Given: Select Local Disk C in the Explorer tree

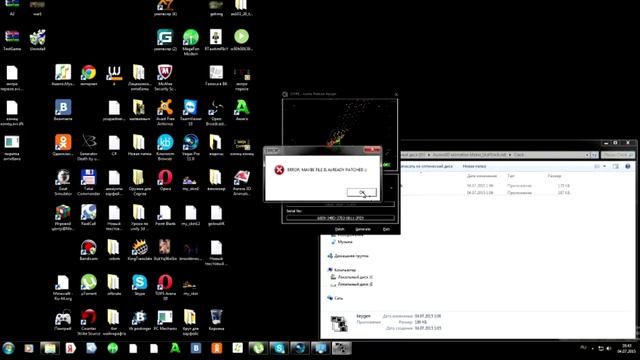Looking at the screenshot, I should pyautogui.click(x=352, y=277).
